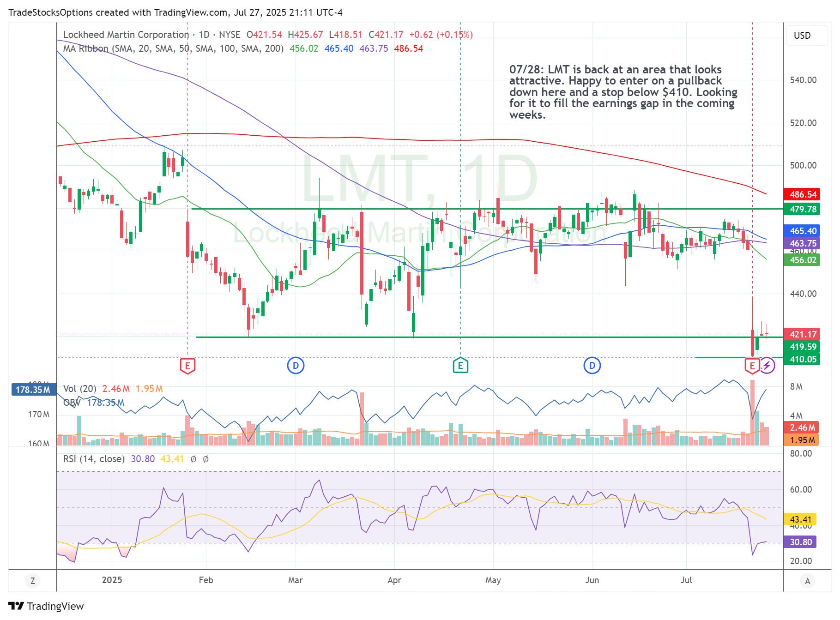Click the 456.02 SMA 20 price label
Screen dimensions: 840x620
coord(802,260)
